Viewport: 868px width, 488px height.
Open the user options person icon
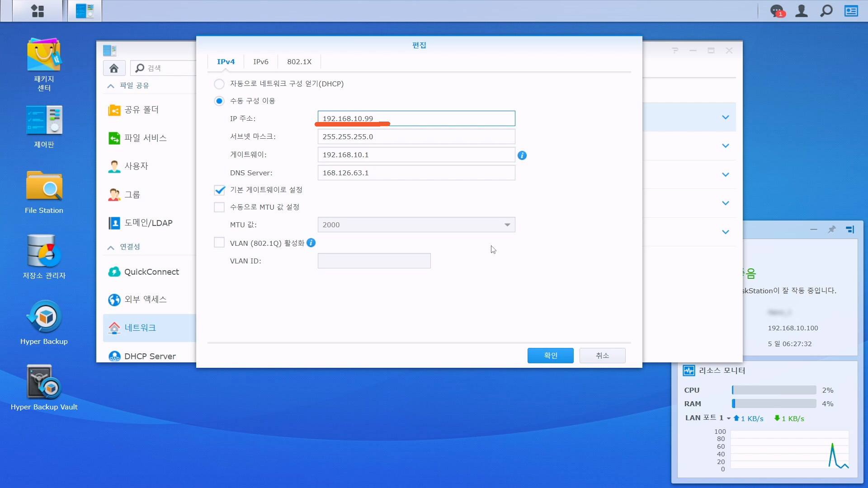pyautogui.click(x=802, y=11)
